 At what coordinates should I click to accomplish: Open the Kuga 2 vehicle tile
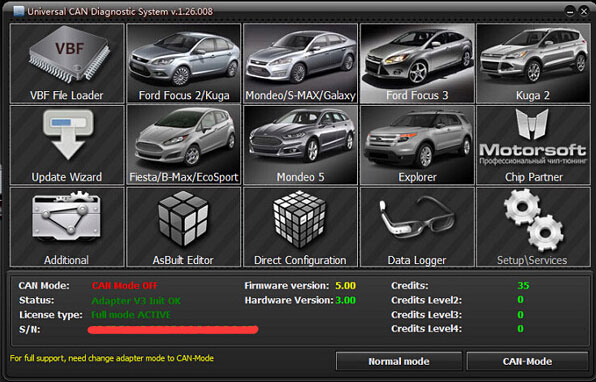coord(533,63)
